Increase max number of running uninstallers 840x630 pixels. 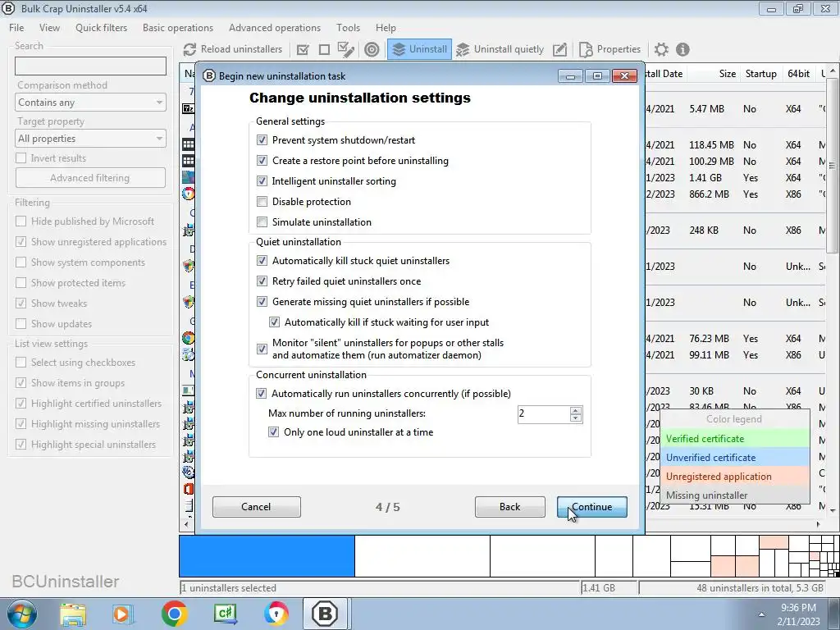[576, 410]
